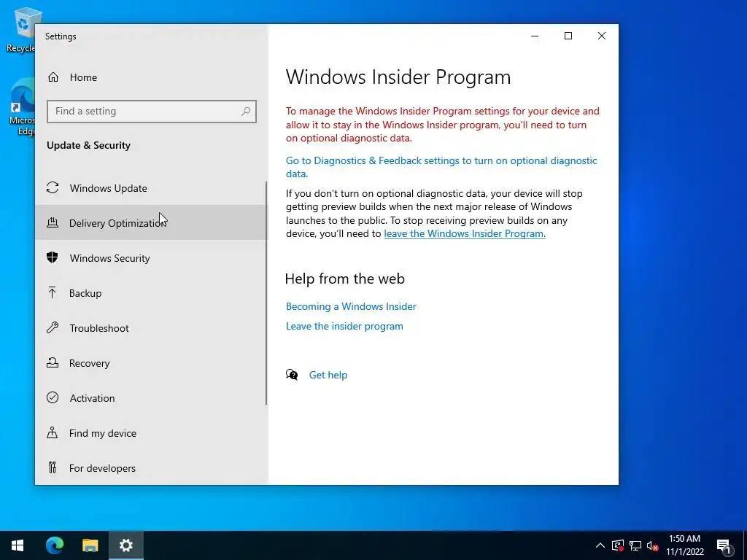Click the Help from the web heading
Image resolution: width=747 pixels, height=560 pixels.
[345, 279]
